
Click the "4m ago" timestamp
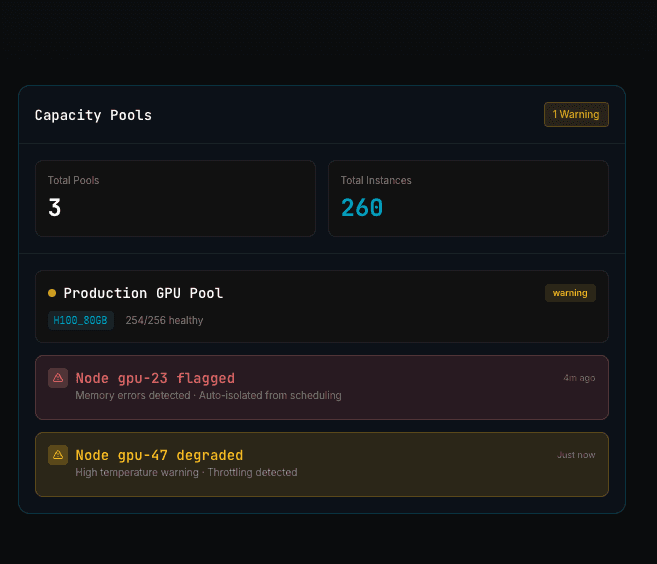579,378
